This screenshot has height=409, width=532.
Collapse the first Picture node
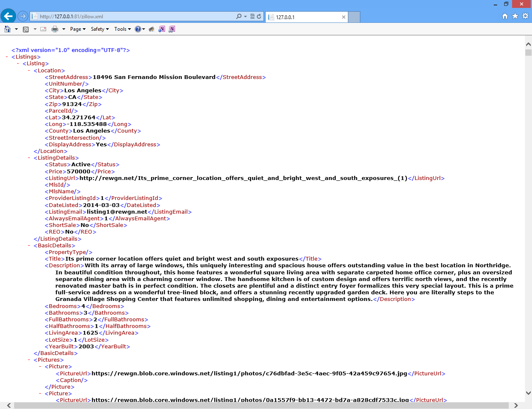(40, 367)
